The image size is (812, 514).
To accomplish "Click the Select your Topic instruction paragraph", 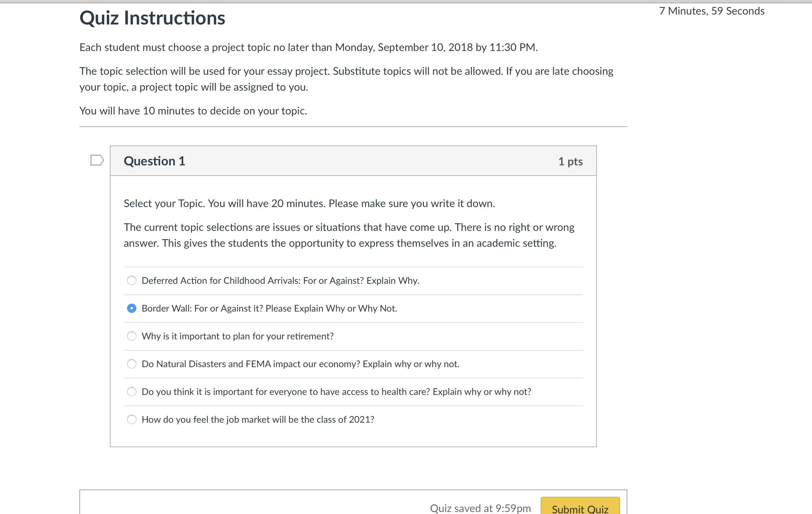I will 309,203.
